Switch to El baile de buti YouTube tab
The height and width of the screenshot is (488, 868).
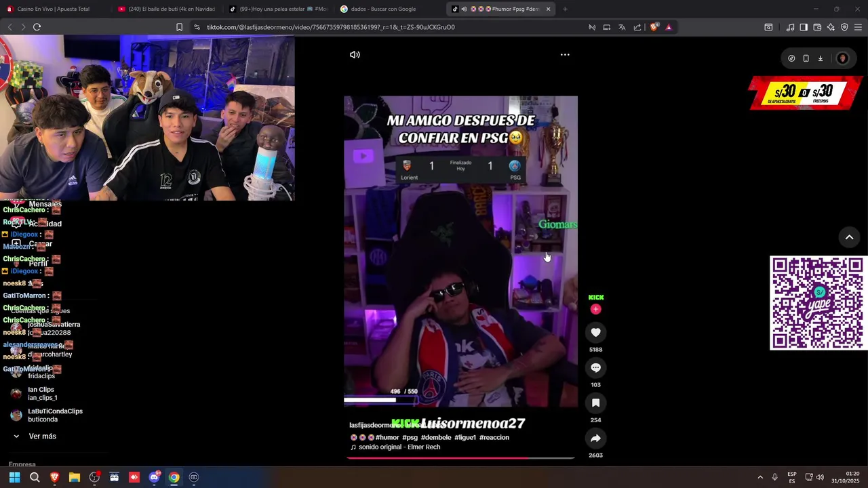tap(166, 9)
